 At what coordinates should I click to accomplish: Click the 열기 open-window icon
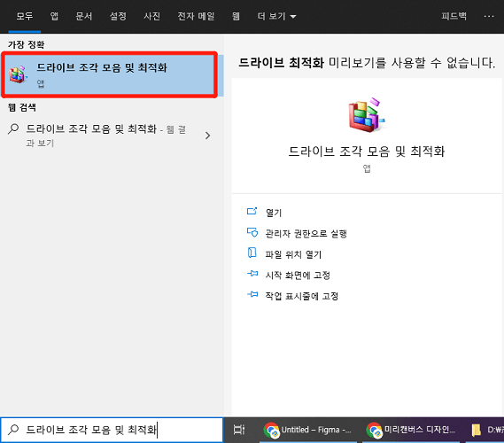[x=252, y=211]
